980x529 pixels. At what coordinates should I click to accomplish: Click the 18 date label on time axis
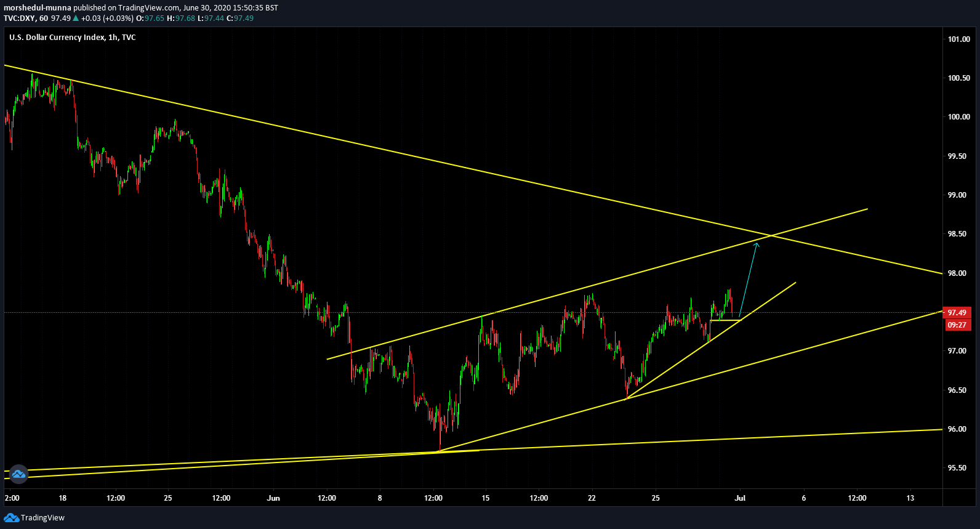62,498
